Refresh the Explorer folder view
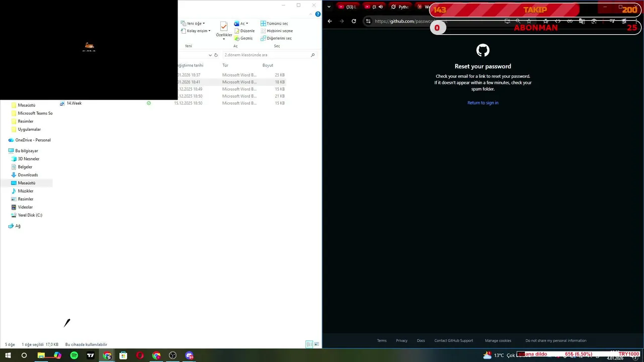The width and height of the screenshot is (644, 362). point(216,55)
